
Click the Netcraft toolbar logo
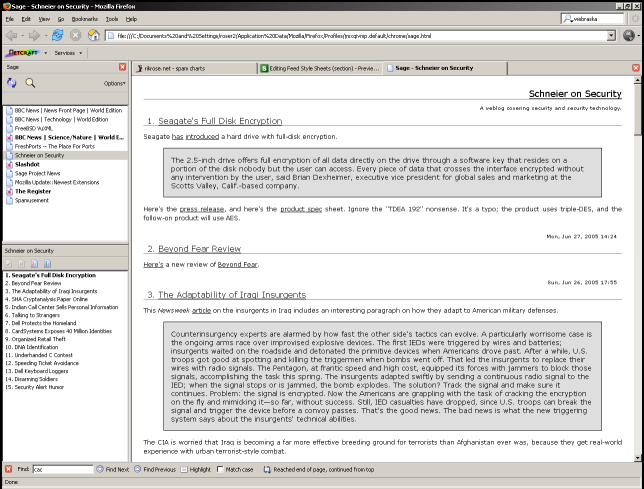[x=24, y=53]
